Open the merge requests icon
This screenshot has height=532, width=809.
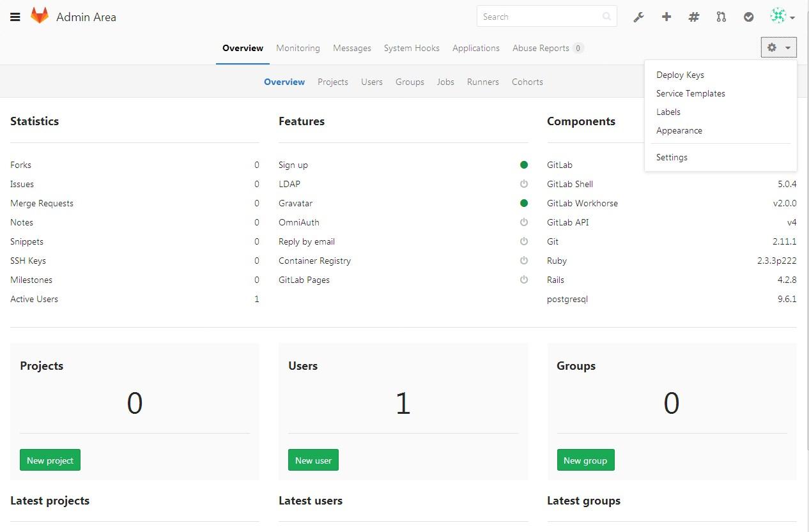click(x=721, y=17)
